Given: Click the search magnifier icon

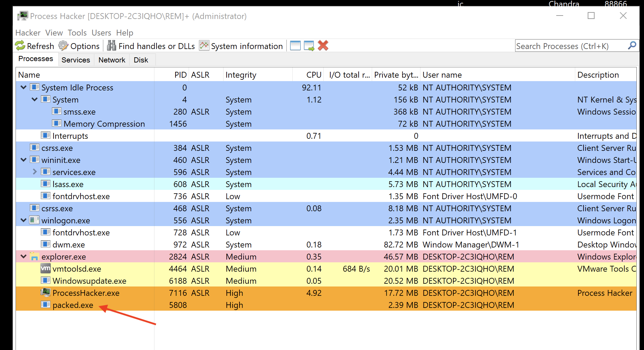Looking at the screenshot, I should pyautogui.click(x=632, y=46).
